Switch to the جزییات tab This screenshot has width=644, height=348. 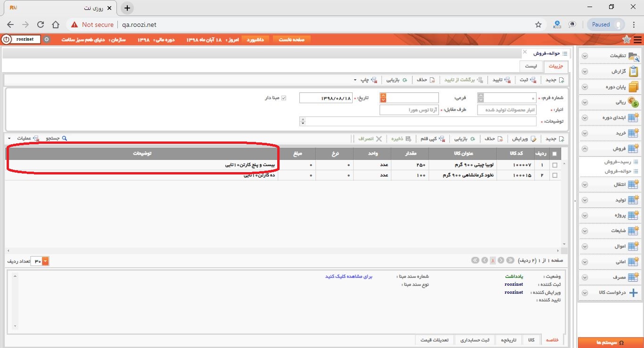click(556, 67)
